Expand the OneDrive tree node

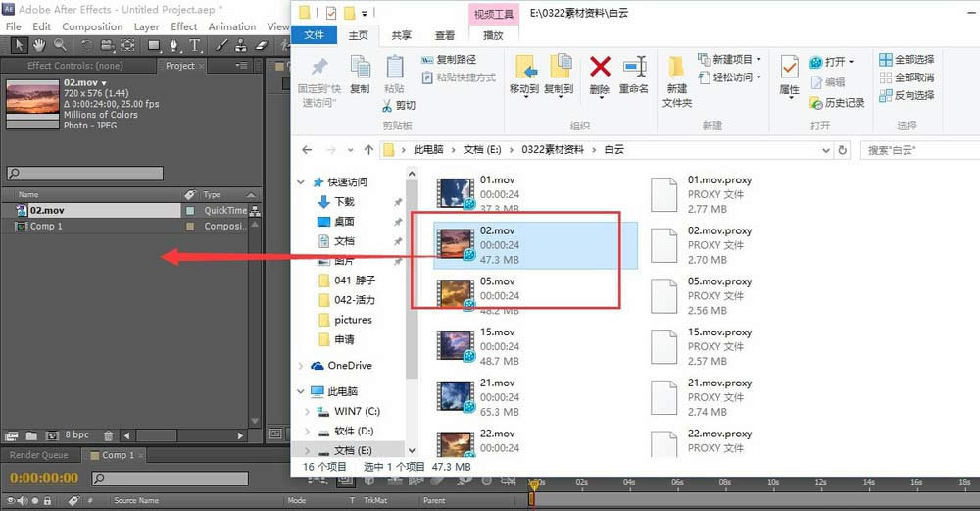[301, 366]
